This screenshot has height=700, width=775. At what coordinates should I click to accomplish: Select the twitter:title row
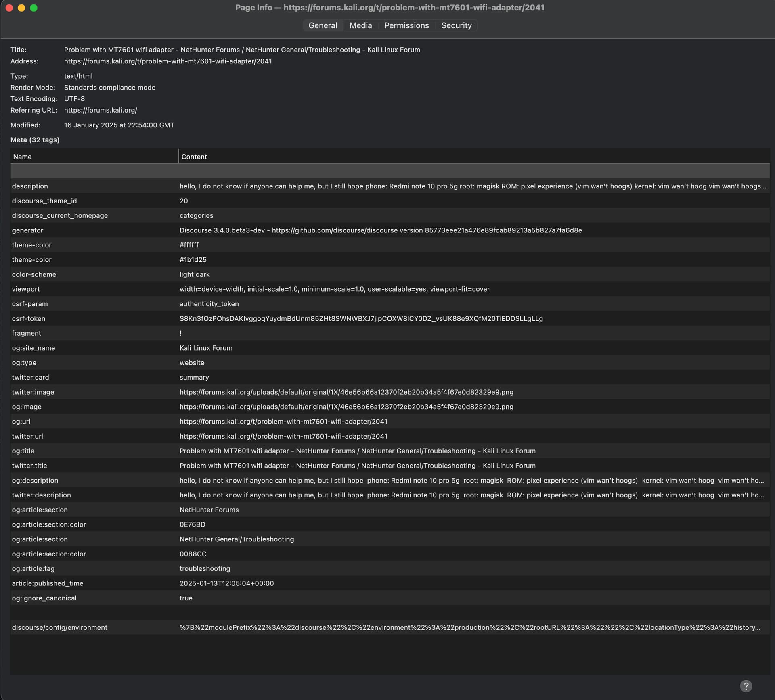click(390, 466)
